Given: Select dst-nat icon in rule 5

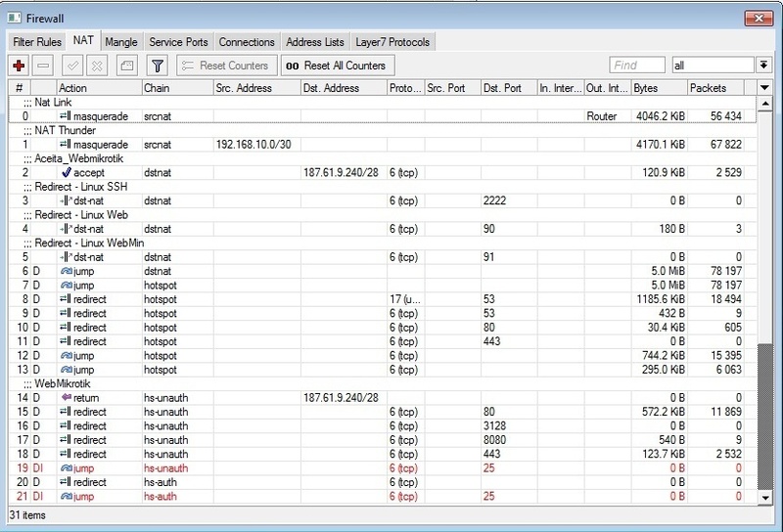Looking at the screenshot, I should coord(66,257).
